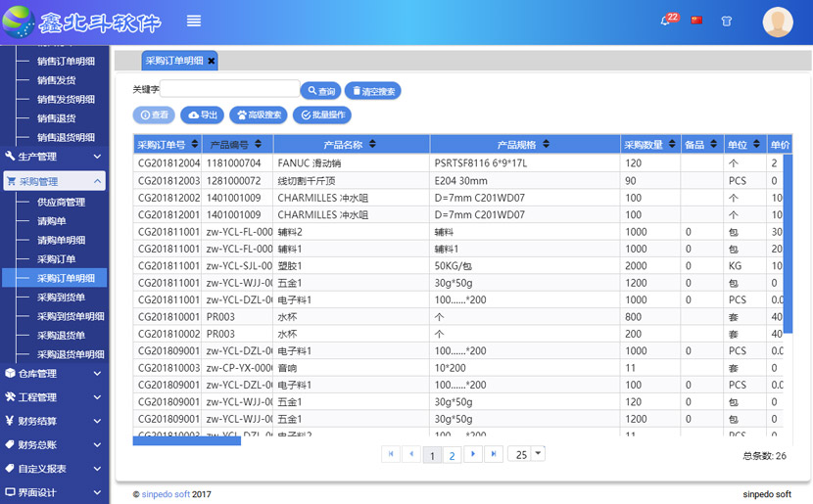Expand the 仓库管理 sidebar section
The width and height of the screenshot is (813, 504).
pos(54,373)
